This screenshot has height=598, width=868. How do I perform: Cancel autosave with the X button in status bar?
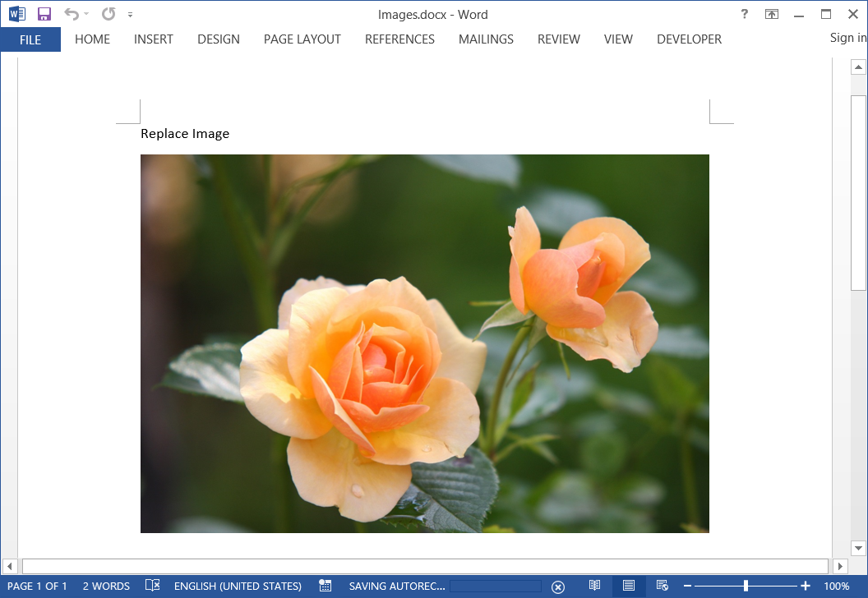[559, 586]
